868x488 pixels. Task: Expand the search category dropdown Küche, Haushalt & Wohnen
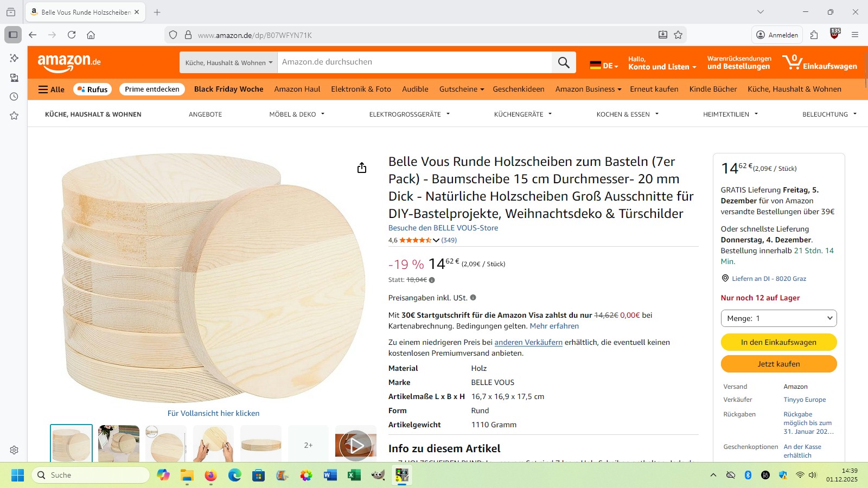click(x=228, y=62)
